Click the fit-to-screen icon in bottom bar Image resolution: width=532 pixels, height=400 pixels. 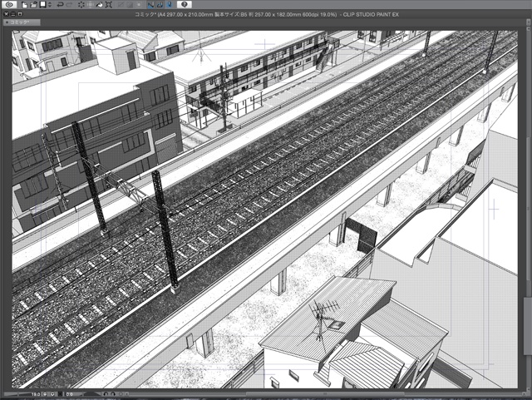[x=60, y=394]
